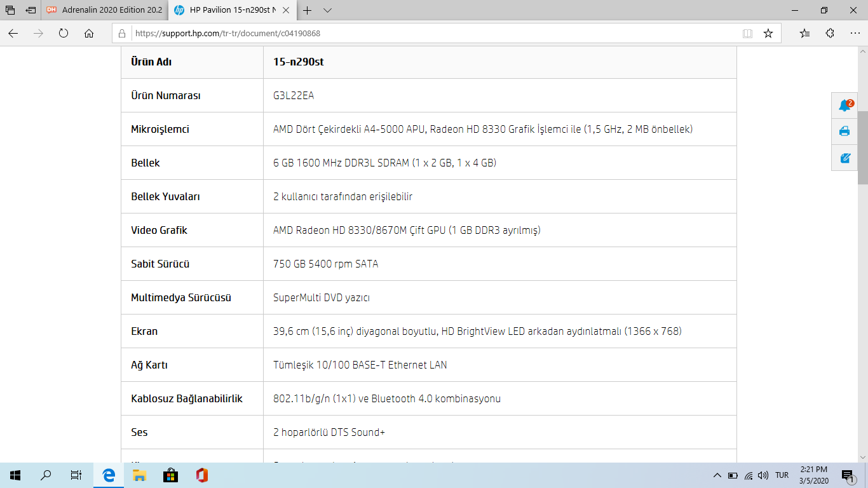Click the Ekran row label
This screenshot has height=488, width=868.
point(144,331)
